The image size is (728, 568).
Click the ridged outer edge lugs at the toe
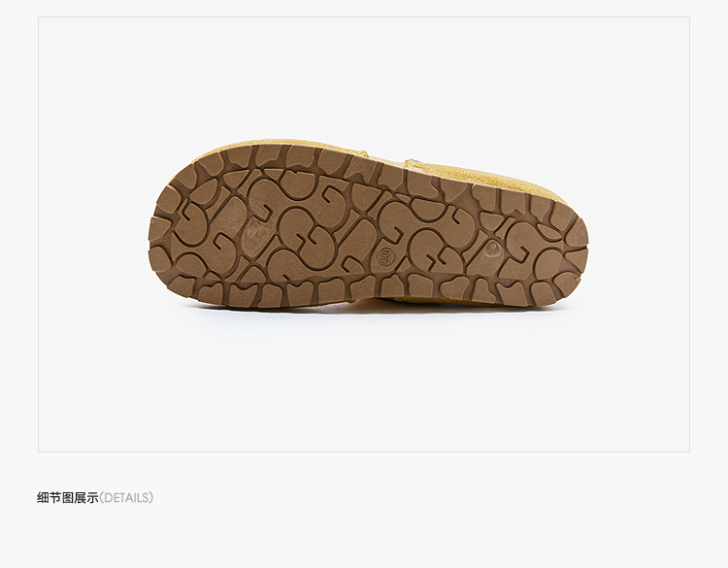coord(160,232)
